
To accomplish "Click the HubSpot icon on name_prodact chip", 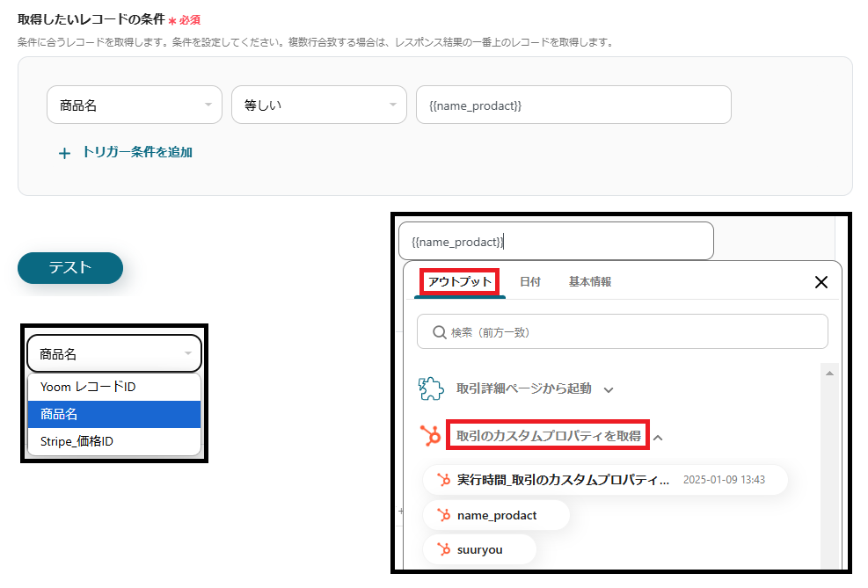I will pos(443,515).
